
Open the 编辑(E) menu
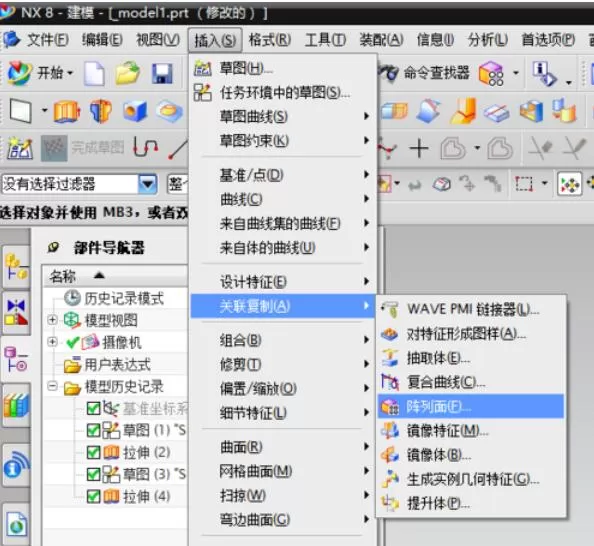coord(102,39)
